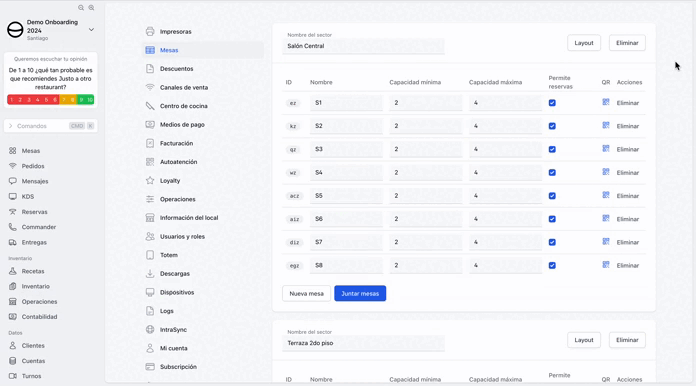Open Pedidos in the left sidebar

33,166
